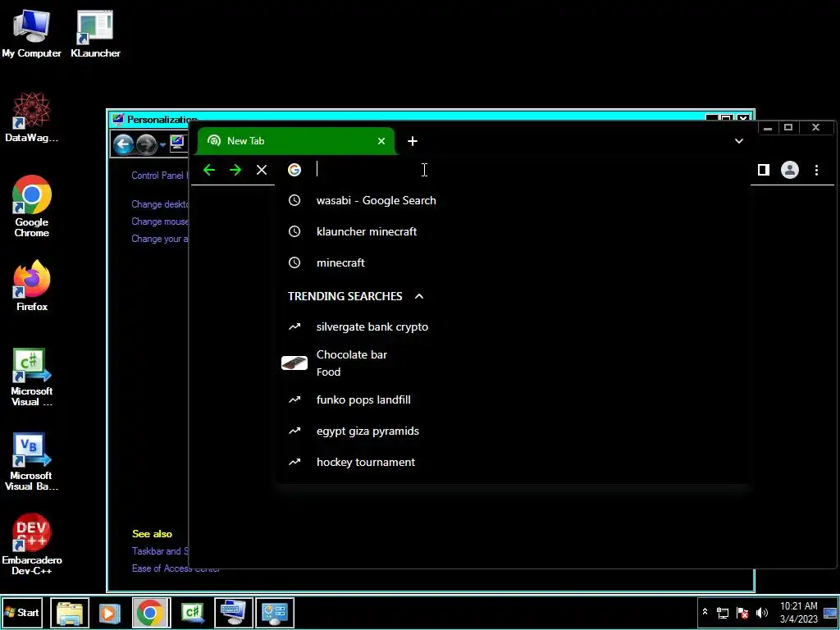Image resolution: width=840 pixels, height=630 pixels.
Task: Open the Chrome profile avatar menu
Action: pos(790,170)
